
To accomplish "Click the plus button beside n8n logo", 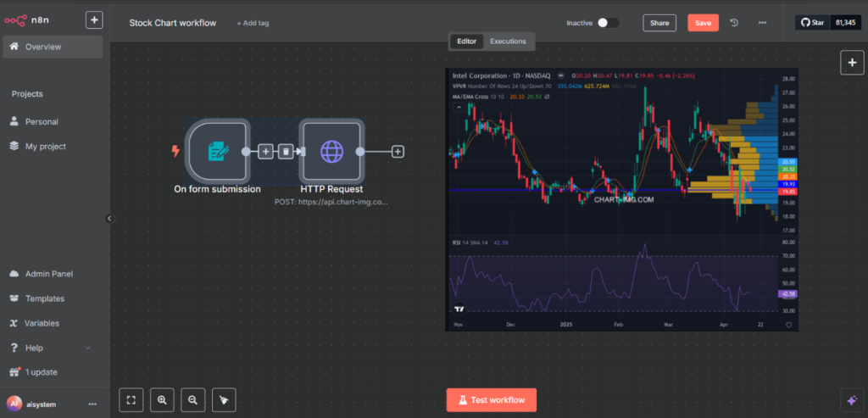I will [94, 20].
